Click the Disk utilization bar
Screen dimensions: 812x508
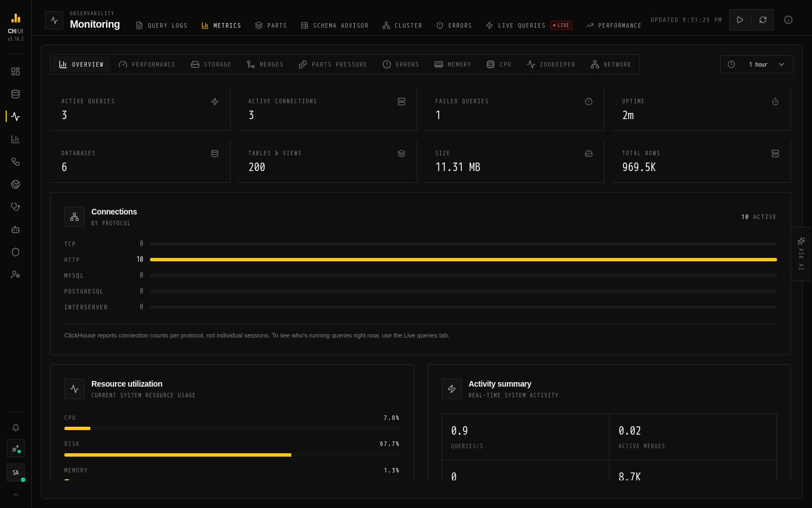point(232,455)
